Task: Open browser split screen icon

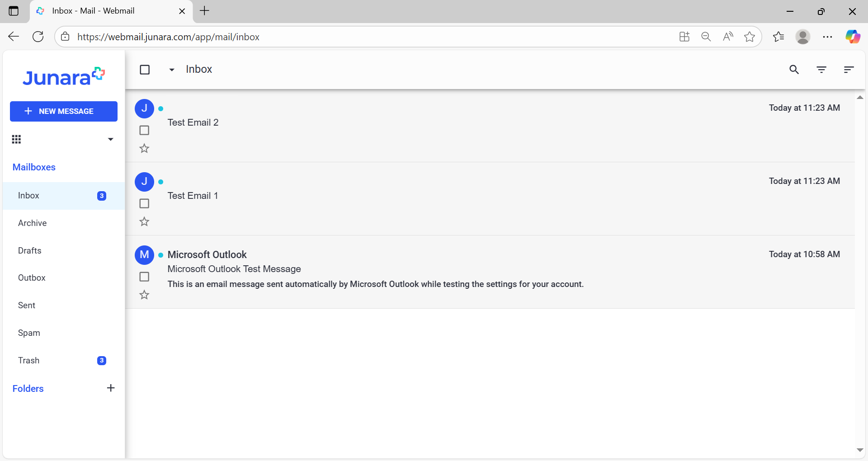Action: [x=684, y=37]
